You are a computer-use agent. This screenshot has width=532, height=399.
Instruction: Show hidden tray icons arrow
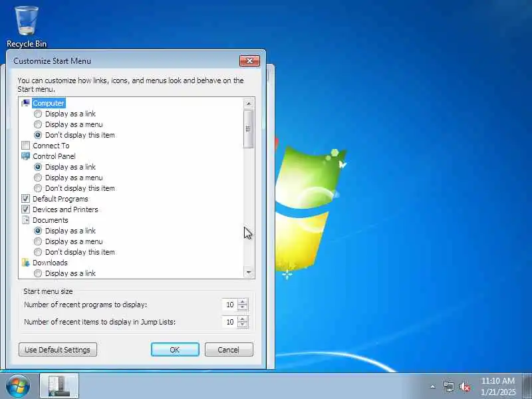433,386
